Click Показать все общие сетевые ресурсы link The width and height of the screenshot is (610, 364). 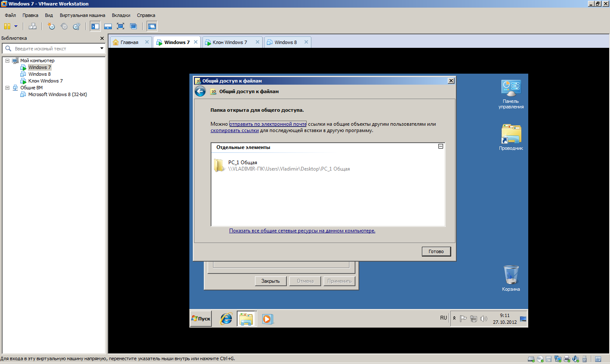click(302, 231)
